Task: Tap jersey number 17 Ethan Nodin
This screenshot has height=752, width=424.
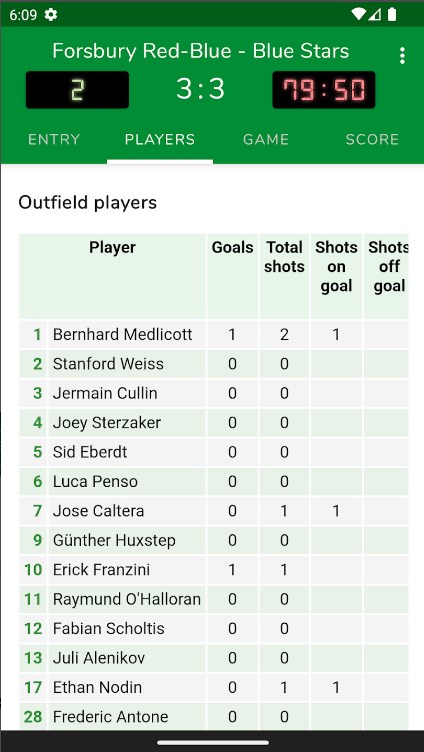Action: point(33,687)
